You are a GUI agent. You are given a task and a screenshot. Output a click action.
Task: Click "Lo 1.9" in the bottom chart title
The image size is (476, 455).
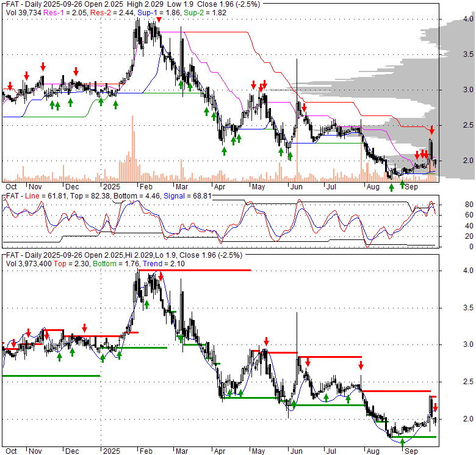click(x=165, y=255)
